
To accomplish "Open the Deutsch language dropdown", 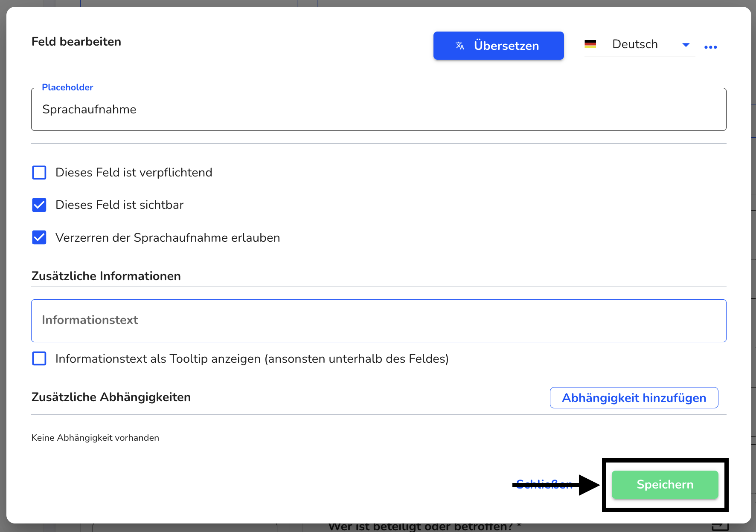I will coord(640,44).
